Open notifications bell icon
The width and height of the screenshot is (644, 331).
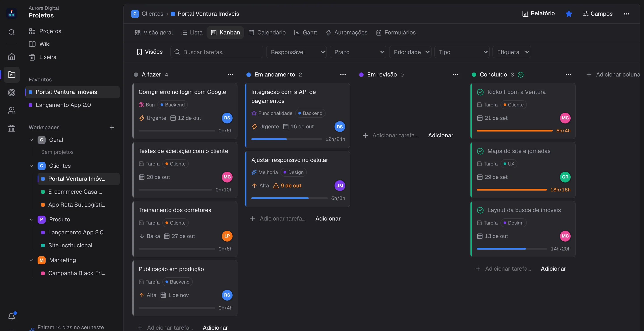click(11, 316)
